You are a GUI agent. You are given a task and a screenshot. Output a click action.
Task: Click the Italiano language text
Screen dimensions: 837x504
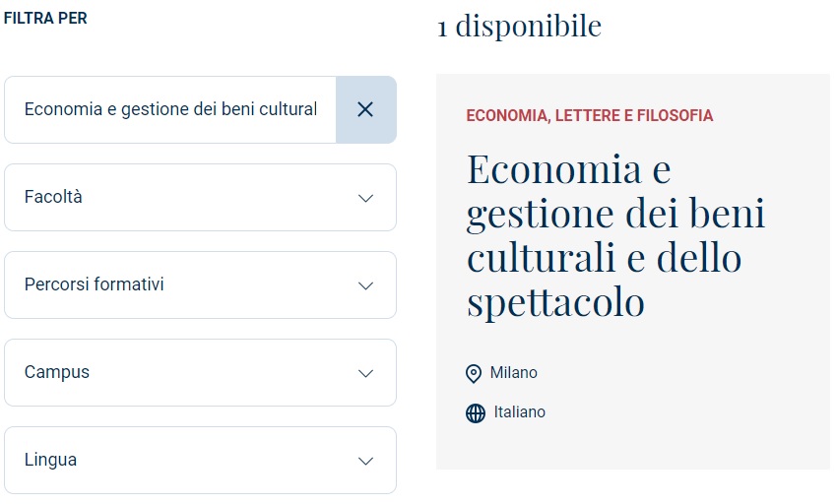[519, 412]
